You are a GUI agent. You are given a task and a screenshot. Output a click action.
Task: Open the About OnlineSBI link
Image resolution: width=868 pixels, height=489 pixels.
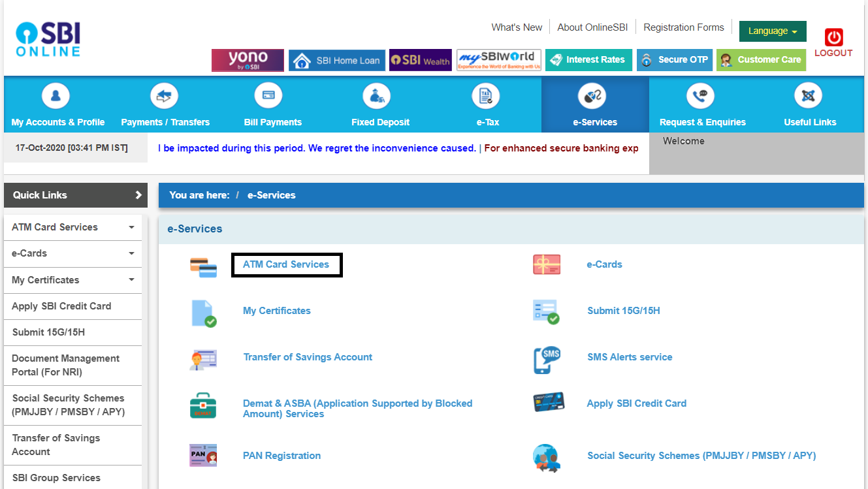(592, 27)
